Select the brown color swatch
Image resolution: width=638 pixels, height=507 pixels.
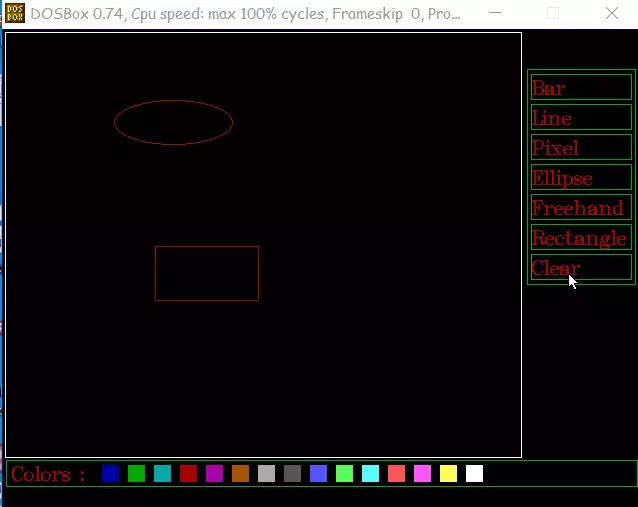(240, 474)
